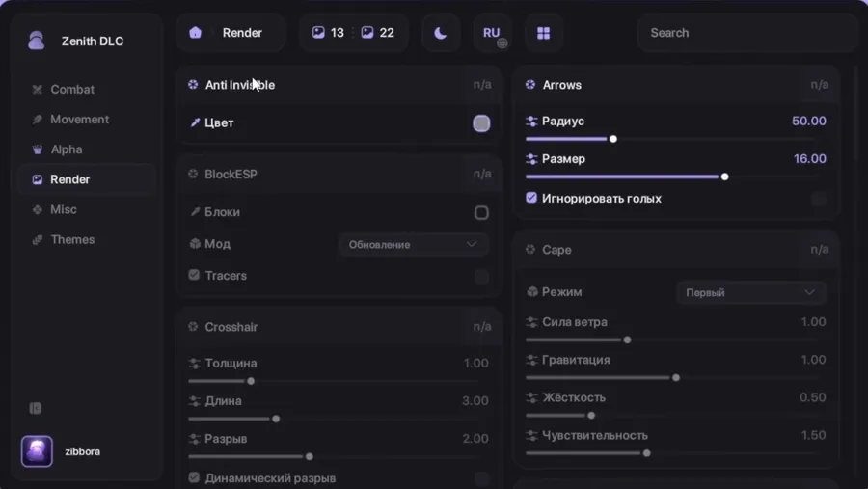Adjust the Радиус slider handle
This screenshot has height=489, width=868.
coord(613,139)
